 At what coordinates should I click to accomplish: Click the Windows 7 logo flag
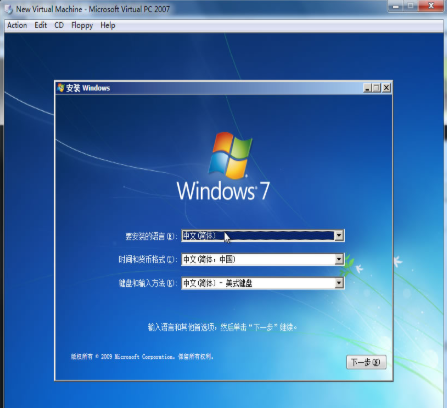(230, 155)
